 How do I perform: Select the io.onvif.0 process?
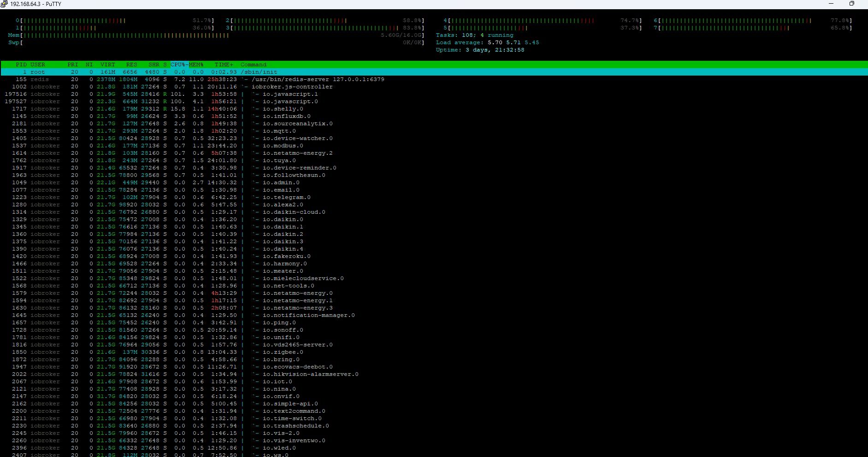tap(434, 396)
